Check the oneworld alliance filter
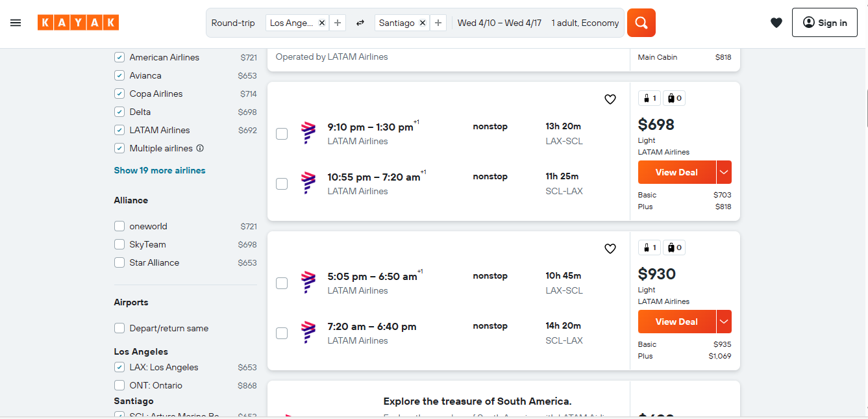The image size is (868, 419). [x=119, y=226]
